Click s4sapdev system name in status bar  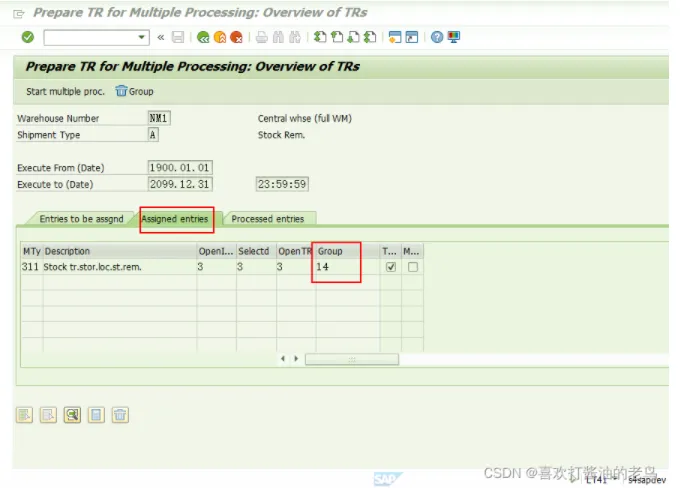pyautogui.click(x=647, y=480)
